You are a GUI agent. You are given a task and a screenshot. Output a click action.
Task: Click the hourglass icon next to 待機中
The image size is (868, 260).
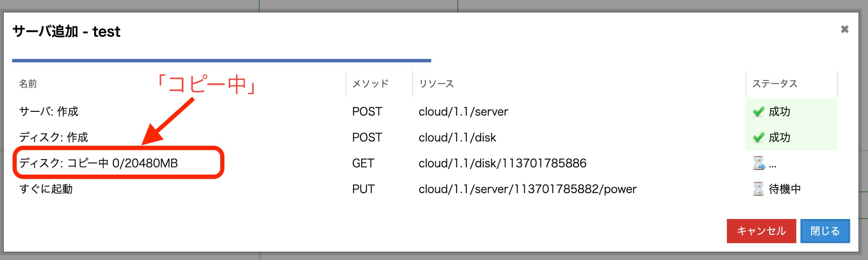click(x=758, y=189)
